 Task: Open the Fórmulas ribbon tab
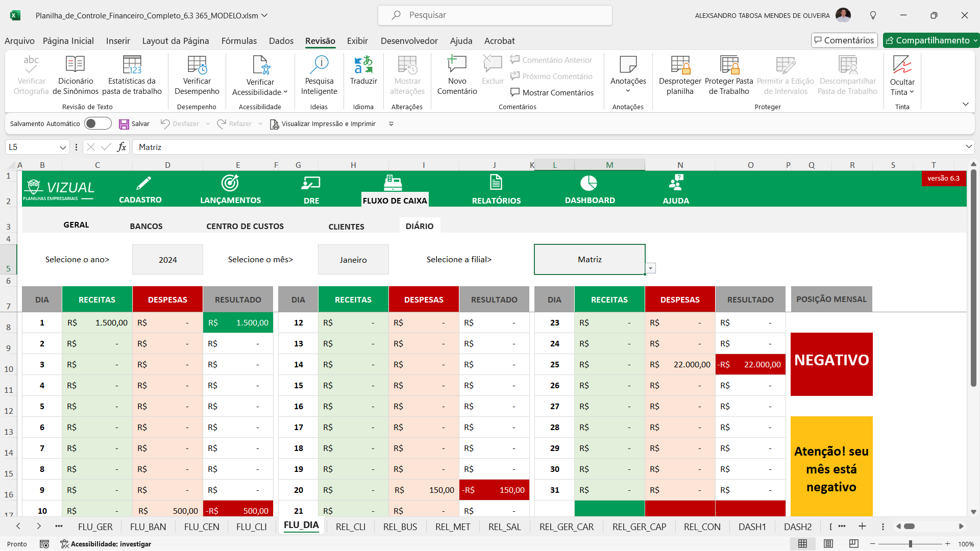pyautogui.click(x=239, y=41)
